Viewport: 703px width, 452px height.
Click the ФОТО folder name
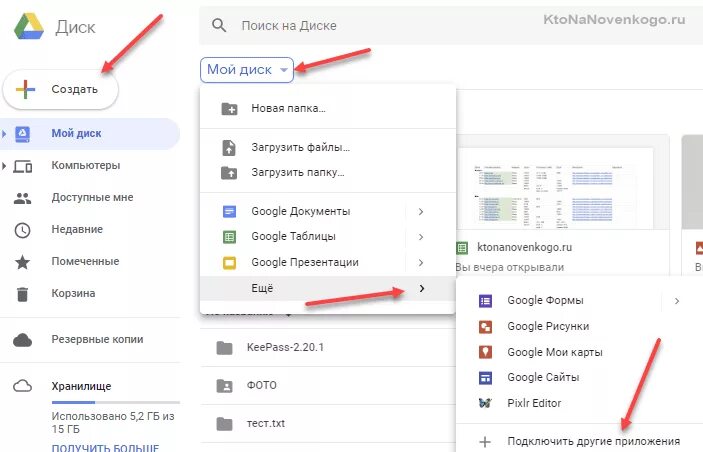point(262,386)
